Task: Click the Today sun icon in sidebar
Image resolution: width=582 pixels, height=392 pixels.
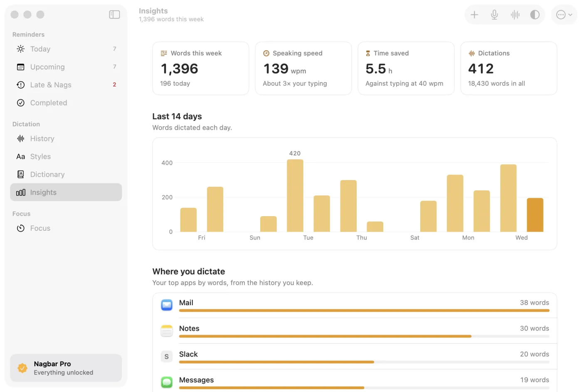Action: pos(20,49)
